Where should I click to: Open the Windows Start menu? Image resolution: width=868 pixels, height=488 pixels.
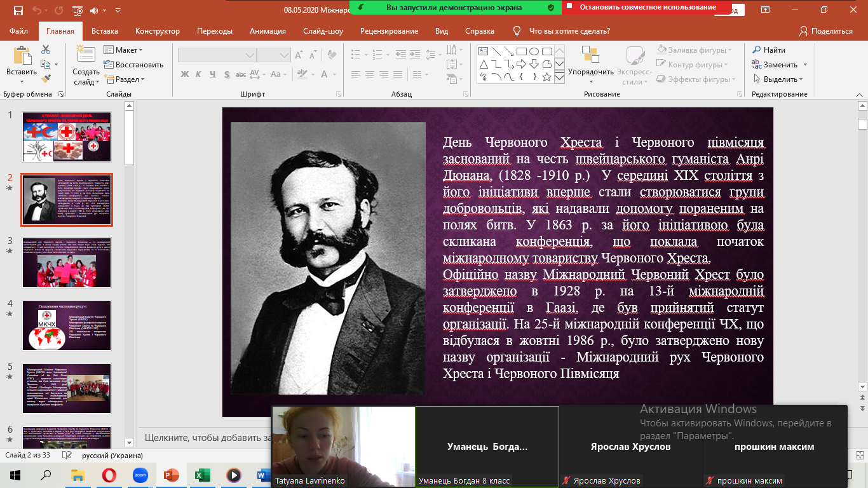tap(14, 475)
